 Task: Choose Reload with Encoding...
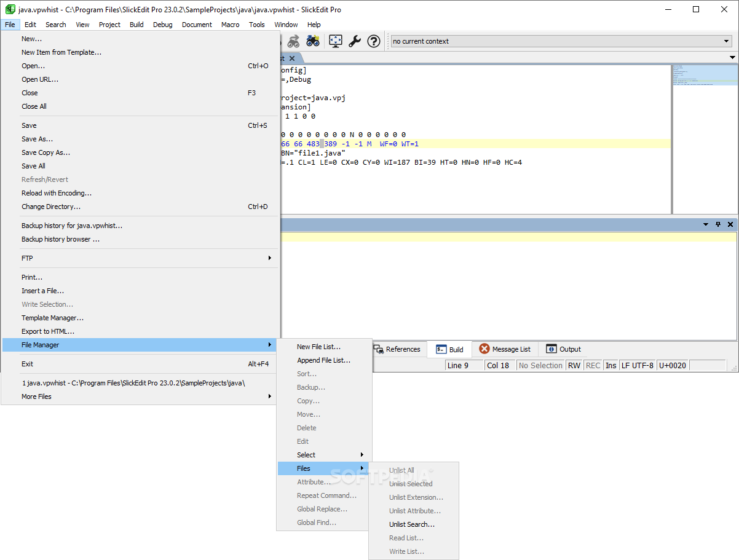point(141,193)
